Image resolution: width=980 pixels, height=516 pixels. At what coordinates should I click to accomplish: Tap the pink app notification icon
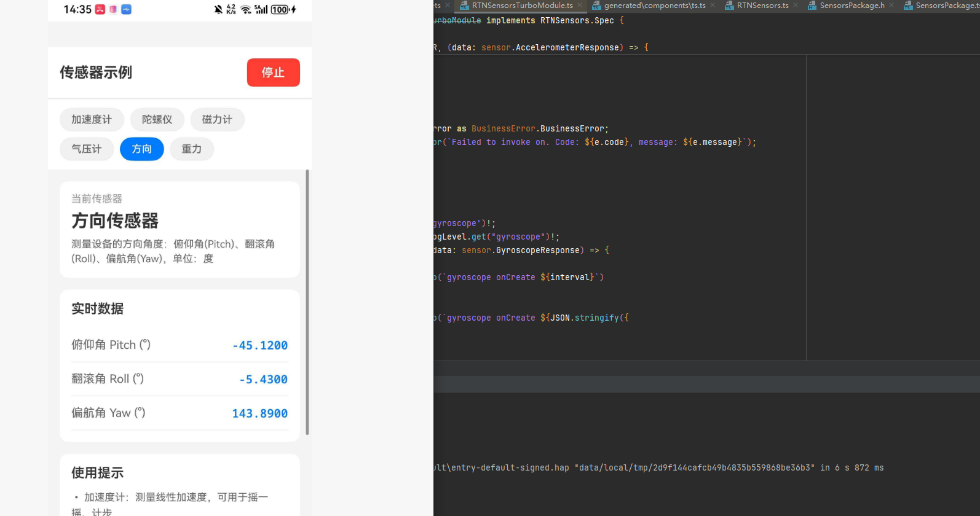coord(113,9)
